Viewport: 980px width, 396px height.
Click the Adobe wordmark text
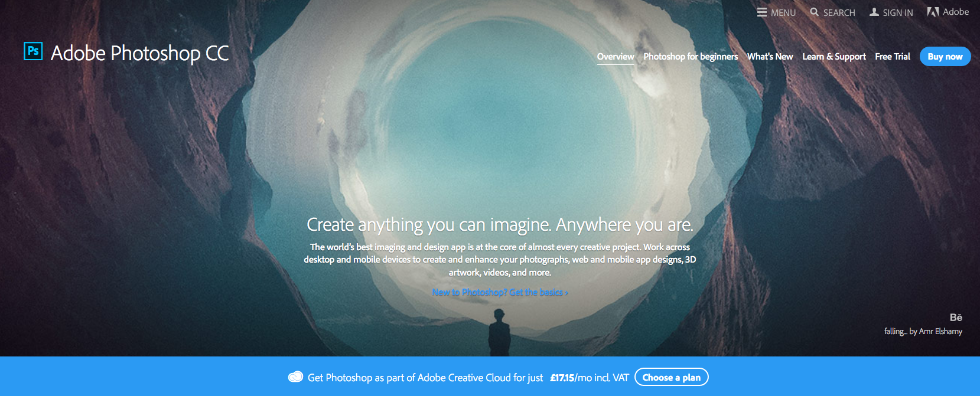point(956,12)
